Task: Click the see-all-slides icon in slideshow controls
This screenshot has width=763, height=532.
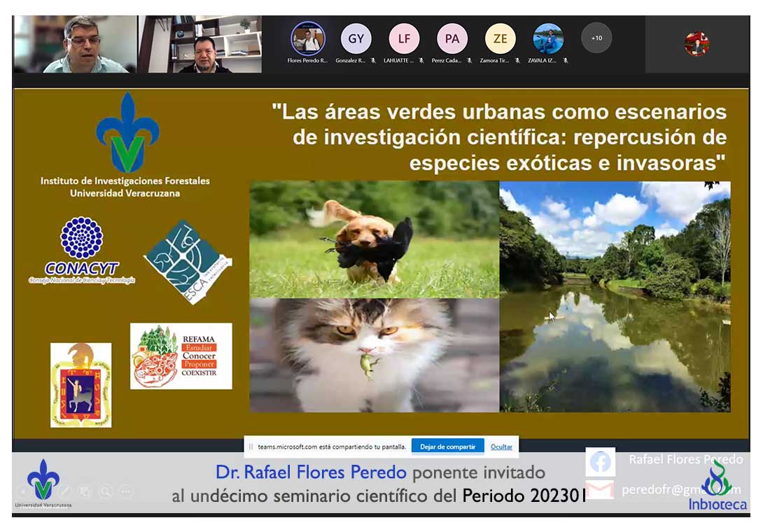Action: pos(85,491)
